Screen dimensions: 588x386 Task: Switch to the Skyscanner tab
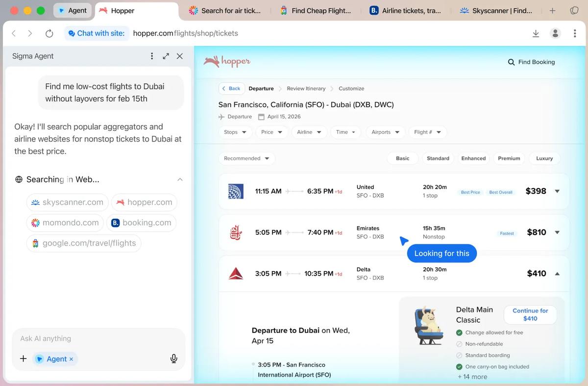click(x=496, y=10)
